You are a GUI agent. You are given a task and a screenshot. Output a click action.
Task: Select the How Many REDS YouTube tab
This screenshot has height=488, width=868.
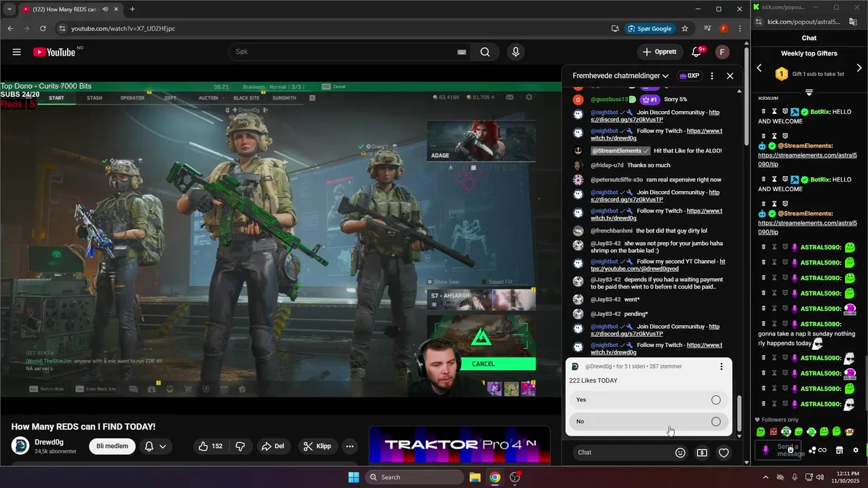point(71,9)
